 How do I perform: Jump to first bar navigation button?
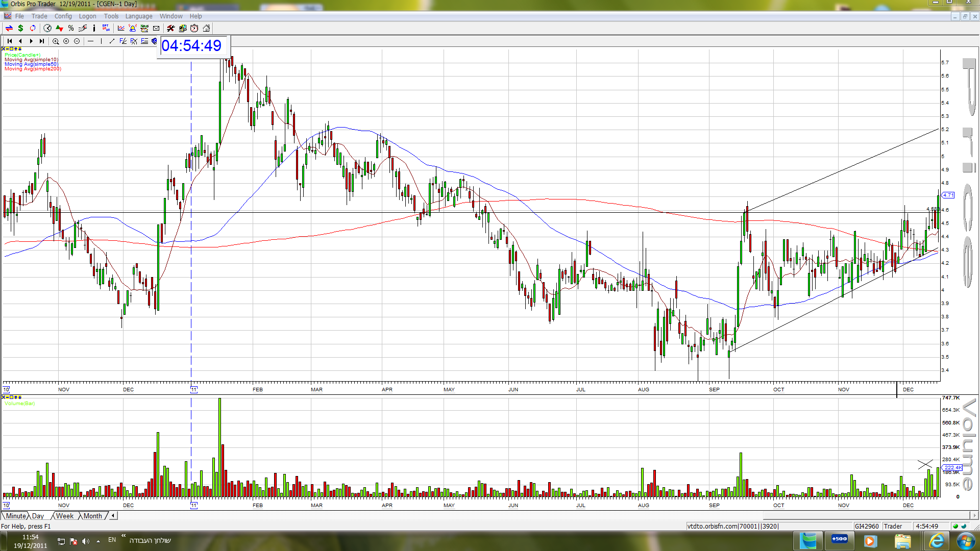click(10, 41)
